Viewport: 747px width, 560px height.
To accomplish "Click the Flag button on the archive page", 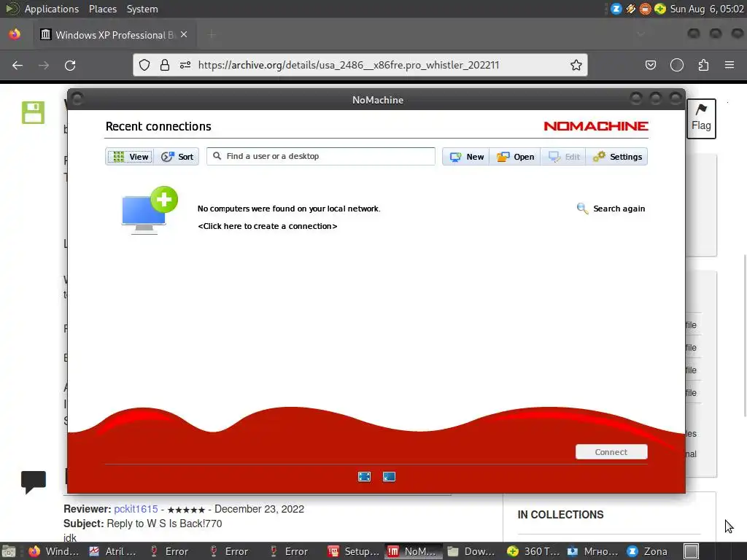I will [x=701, y=119].
